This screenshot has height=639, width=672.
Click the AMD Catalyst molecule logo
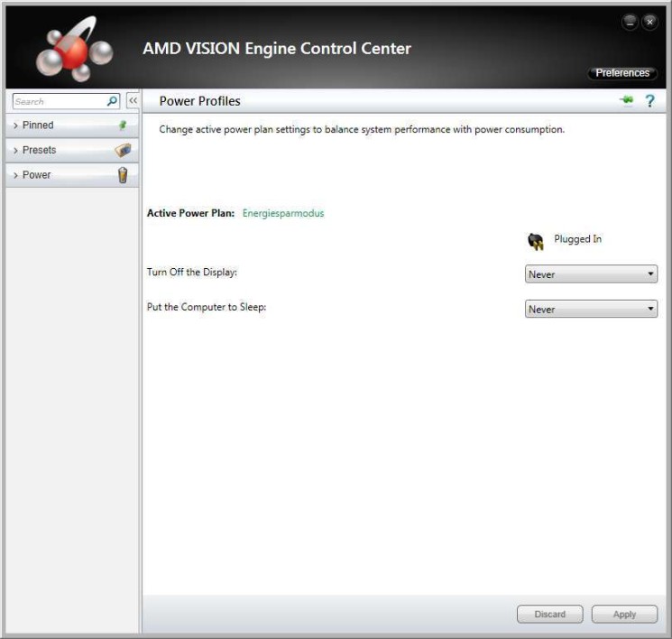pos(75,50)
